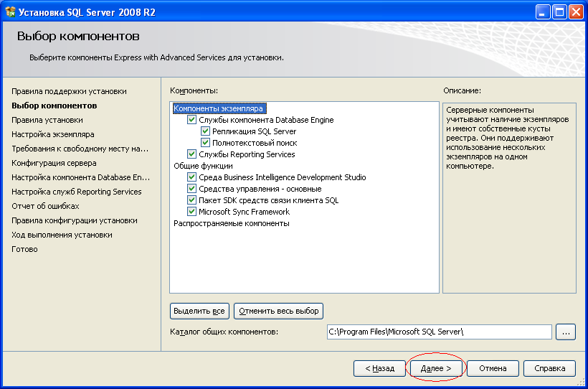Click the Выделить все button
The height and width of the screenshot is (389, 588).
tap(199, 311)
